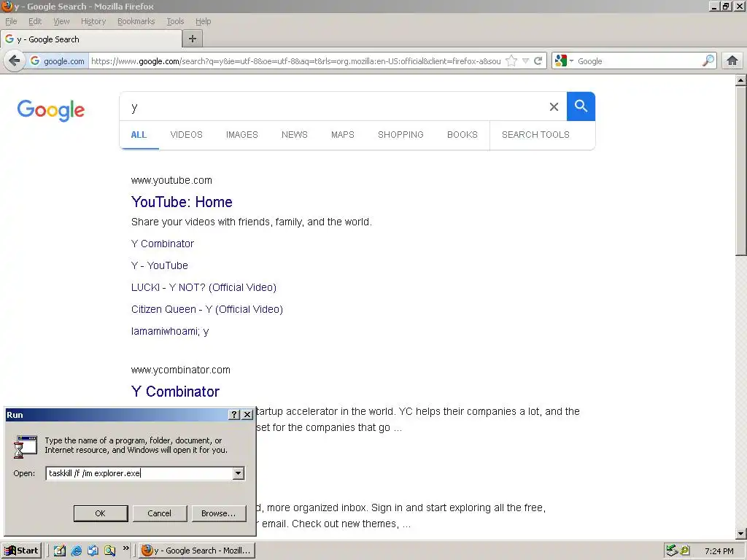The width and height of the screenshot is (747, 560).
Task: Click the 7:24 PM taskbar clock
Action: (x=719, y=551)
